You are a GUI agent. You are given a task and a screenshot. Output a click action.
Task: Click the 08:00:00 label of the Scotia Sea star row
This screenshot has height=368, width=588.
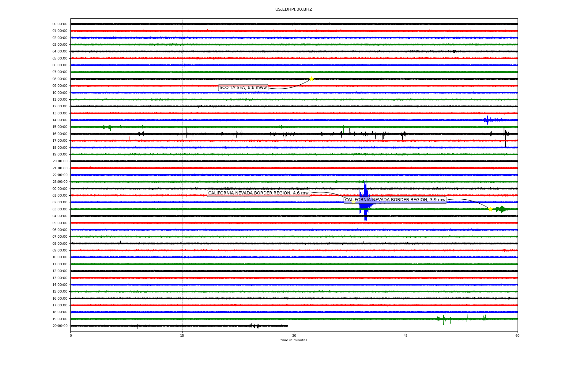[60, 79]
